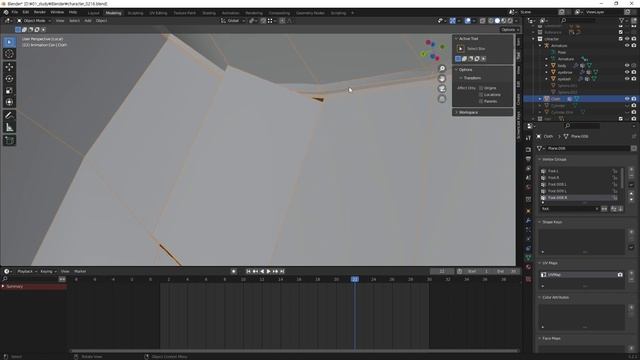Toggle Locations checkbox under Affect Only

click(x=481, y=95)
